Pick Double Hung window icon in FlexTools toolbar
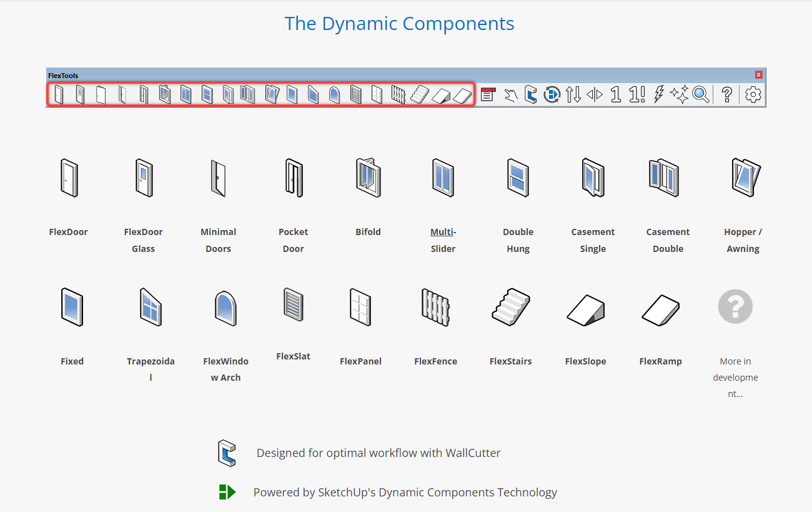Image resolution: width=812 pixels, height=512 pixels. point(207,94)
